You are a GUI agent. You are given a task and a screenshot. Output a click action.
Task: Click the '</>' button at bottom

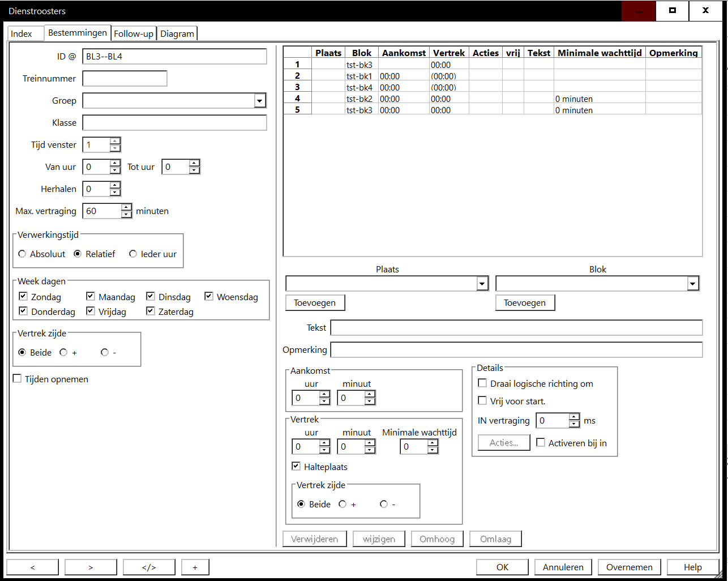point(149,567)
